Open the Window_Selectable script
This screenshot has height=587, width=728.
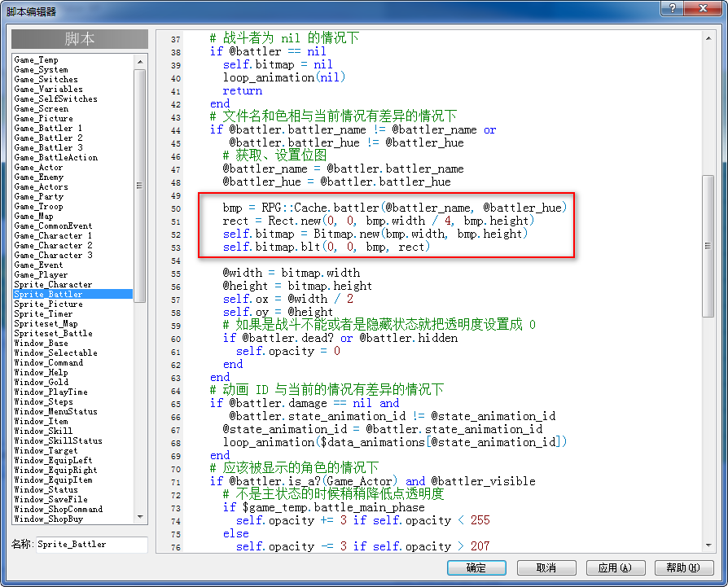pyautogui.click(x=55, y=353)
